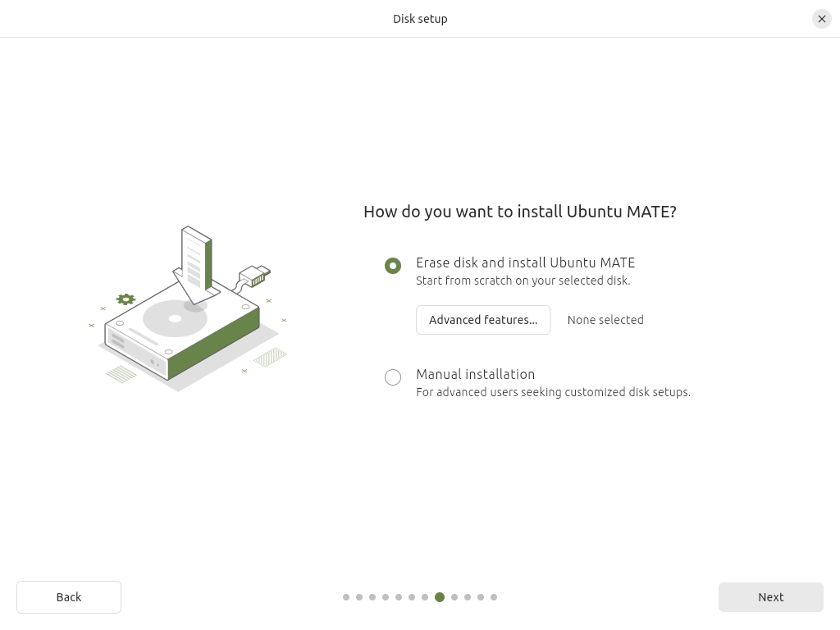Click the hard disk platter graphic
This screenshot has height=630, width=840.
[175, 319]
